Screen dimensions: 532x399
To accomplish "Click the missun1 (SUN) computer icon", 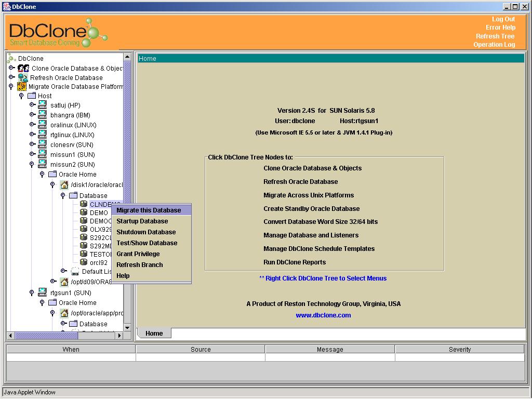I will 43,154.
